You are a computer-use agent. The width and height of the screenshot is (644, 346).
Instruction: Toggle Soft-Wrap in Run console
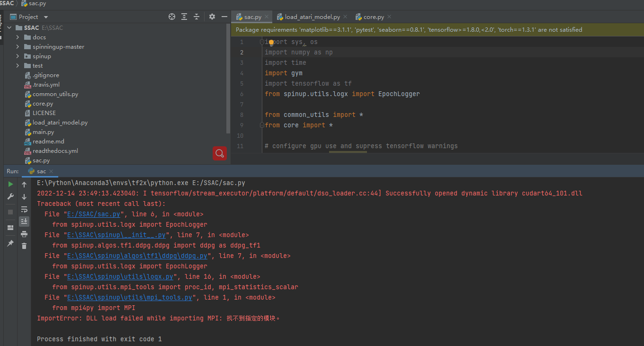(x=24, y=209)
